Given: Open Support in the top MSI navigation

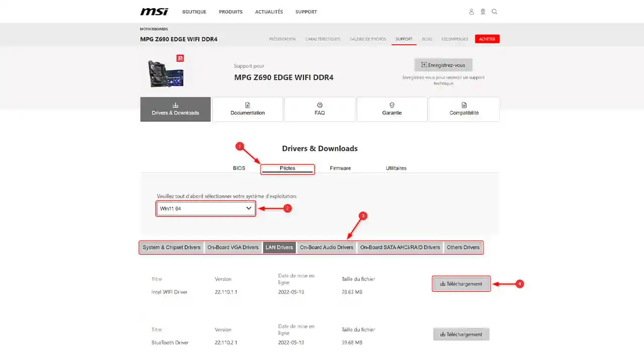Looking at the screenshot, I should (x=306, y=12).
